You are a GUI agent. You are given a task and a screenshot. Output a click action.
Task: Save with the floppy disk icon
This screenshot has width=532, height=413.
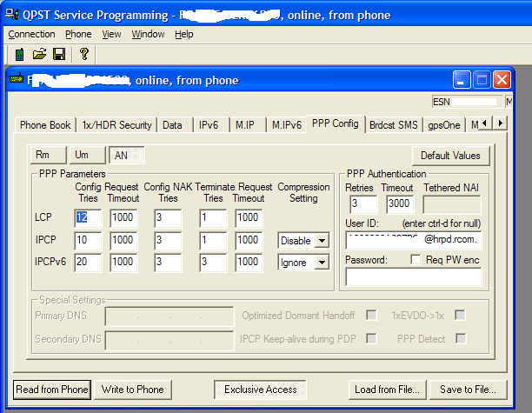coord(59,54)
